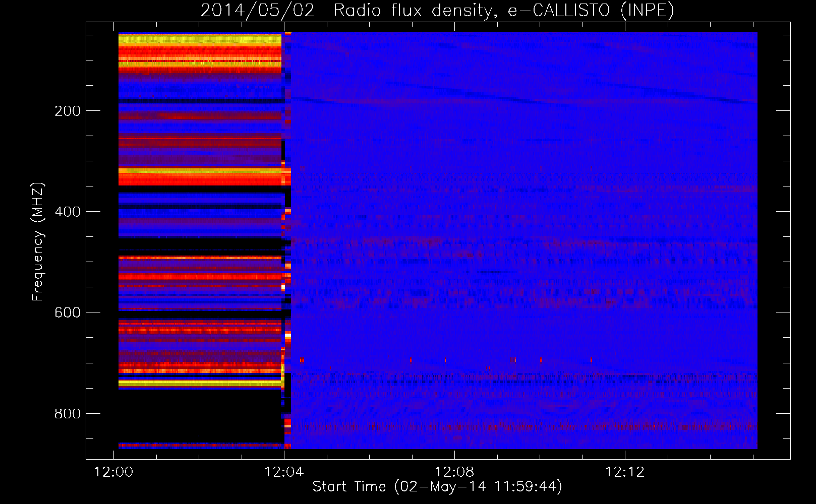Click the 200 frequency tick label
This screenshot has width=816, height=504.
(x=68, y=111)
